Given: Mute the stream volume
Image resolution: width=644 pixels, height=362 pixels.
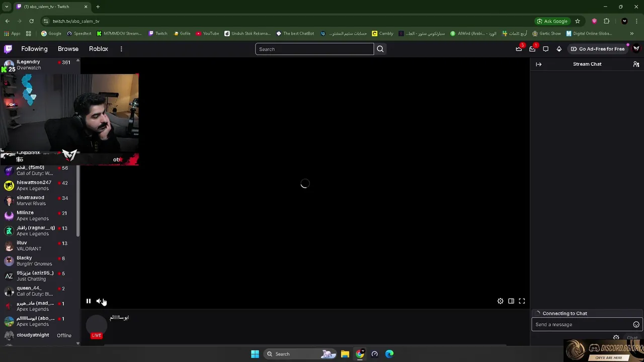Looking at the screenshot, I should tap(99, 301).
